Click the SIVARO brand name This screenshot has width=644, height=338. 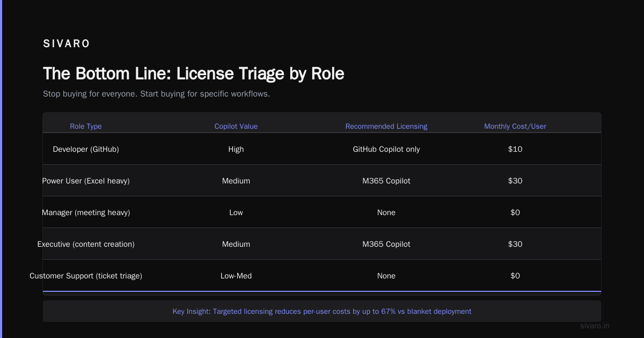[67, 44]
